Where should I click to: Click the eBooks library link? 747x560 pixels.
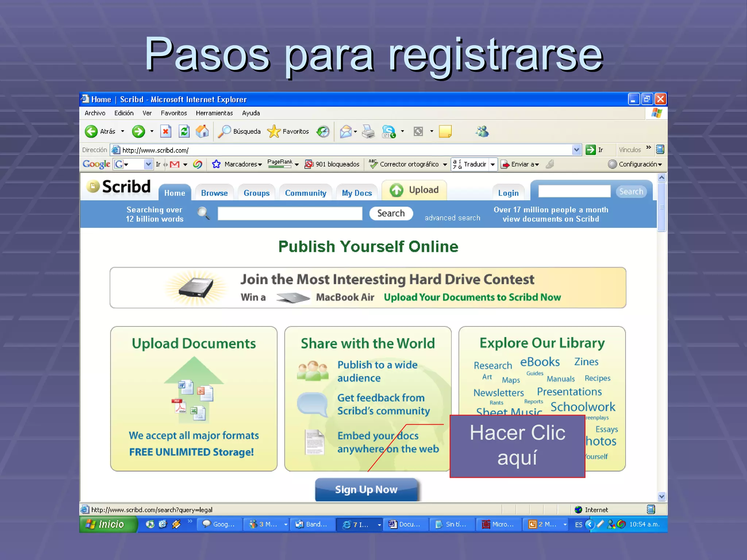coord(540,362)
